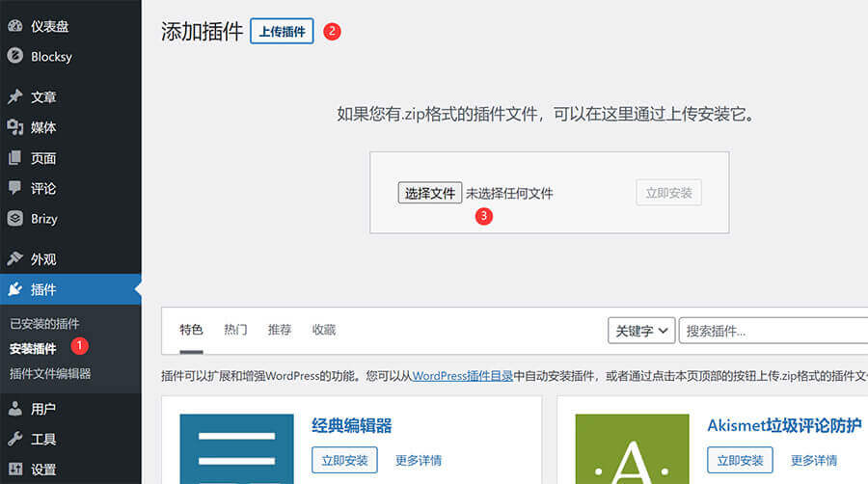Click the Users (用户) person icon

click(15, 409)
